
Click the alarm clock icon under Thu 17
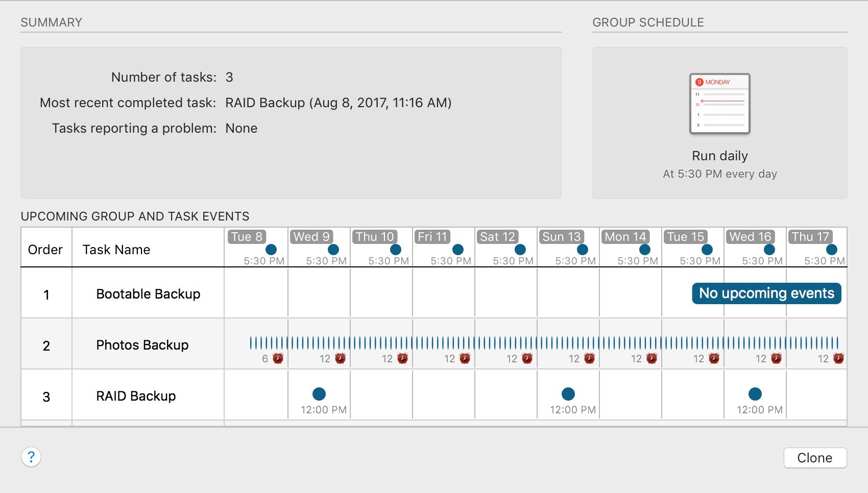(x=838, y=358)
